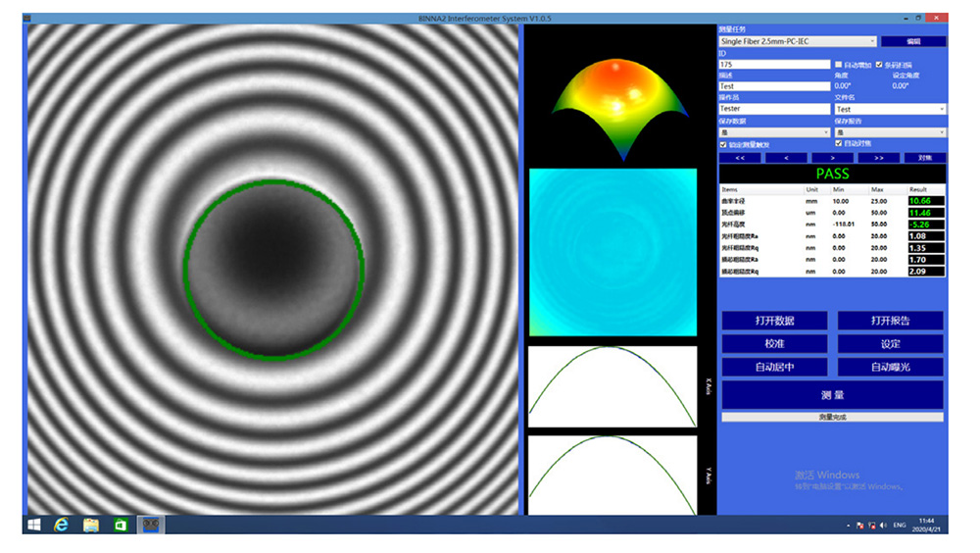This screenshot has height=553, width=980.
Task: Jump to first record with << button
Action: [740, 157]
